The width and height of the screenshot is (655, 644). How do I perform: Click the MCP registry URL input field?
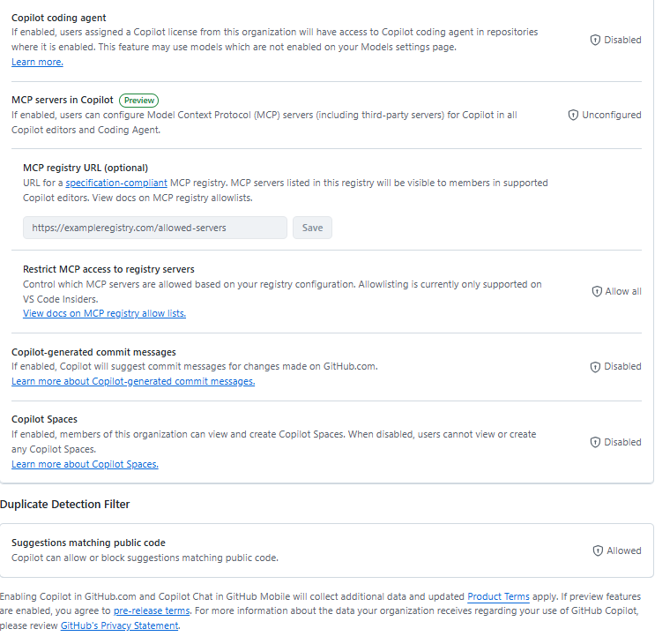point(155,228)
